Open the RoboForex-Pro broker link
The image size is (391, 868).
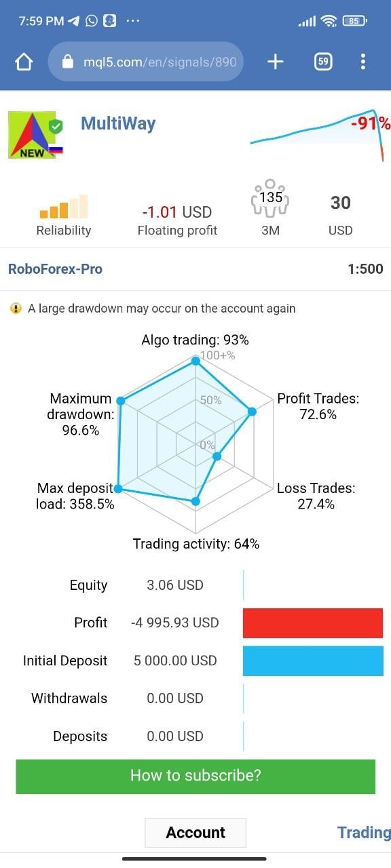(55, 269)
